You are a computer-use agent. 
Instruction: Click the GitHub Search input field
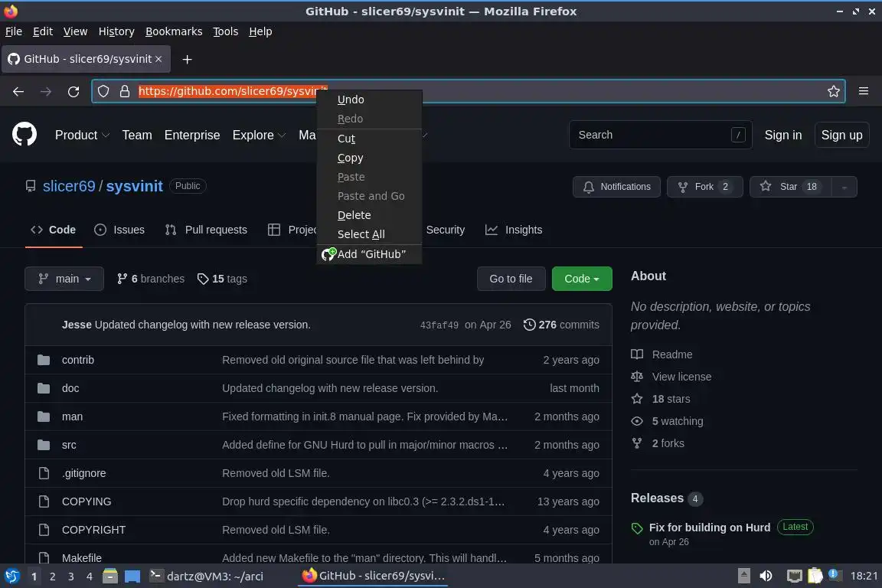661,135
